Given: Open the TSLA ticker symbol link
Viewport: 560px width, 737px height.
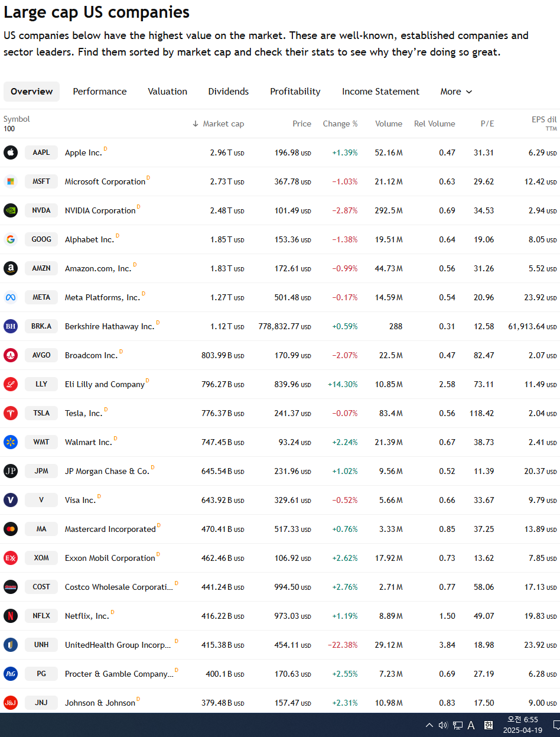Looking at the screenshot, I should tap(41, 413).
